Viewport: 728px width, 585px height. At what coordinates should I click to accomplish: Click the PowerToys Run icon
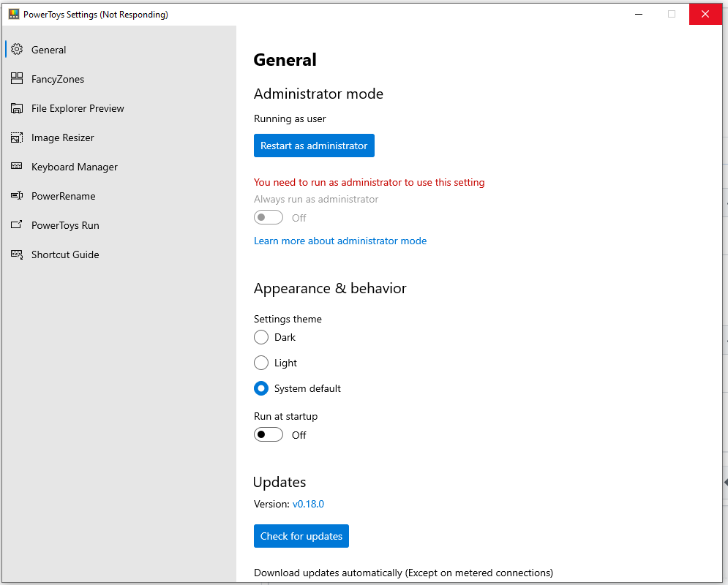click(x=17, y=224)
